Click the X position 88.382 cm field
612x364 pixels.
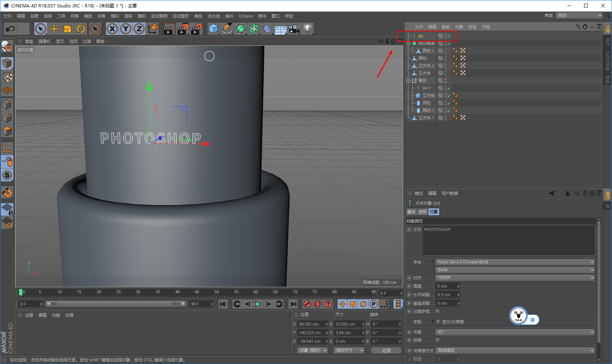(313, 324)
